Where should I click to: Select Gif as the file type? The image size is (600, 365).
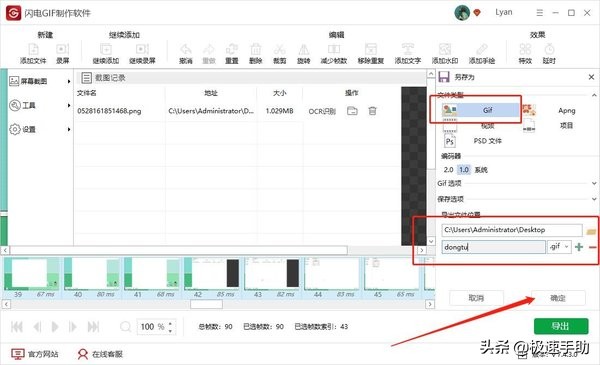point(480,110)
